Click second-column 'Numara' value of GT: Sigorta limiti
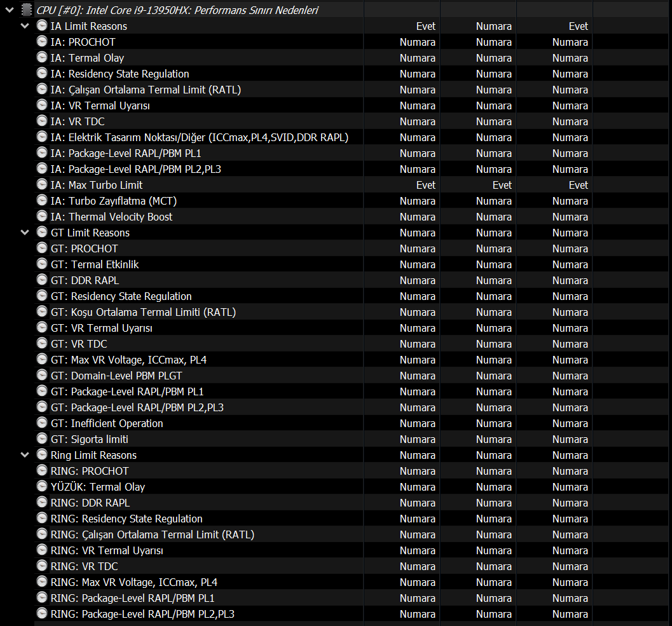The width and height of the screenshot is (672, 626). (x=494, y=439)
